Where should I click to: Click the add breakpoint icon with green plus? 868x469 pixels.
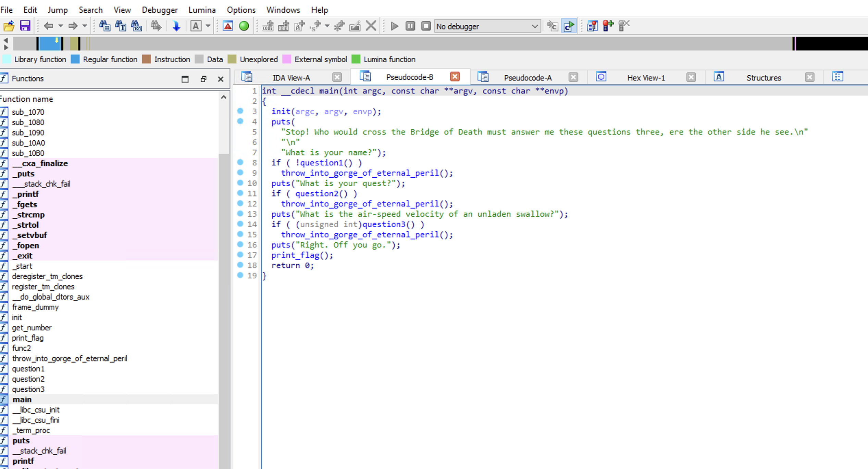click(x=608, y=26)
